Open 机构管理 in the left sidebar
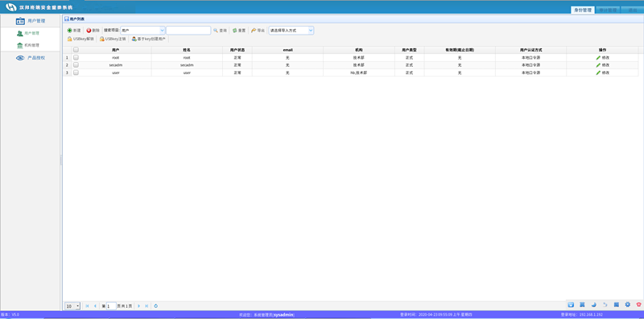The height and width of the screenshot is (319, 644). point(31,45)
